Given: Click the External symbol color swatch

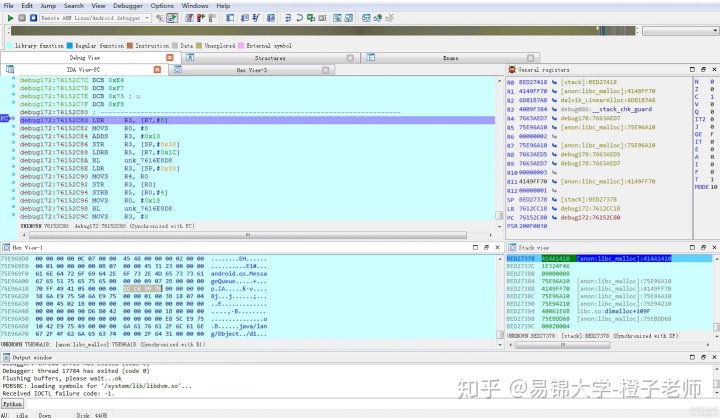Looking at the screenshot, I should pos(241,45).
